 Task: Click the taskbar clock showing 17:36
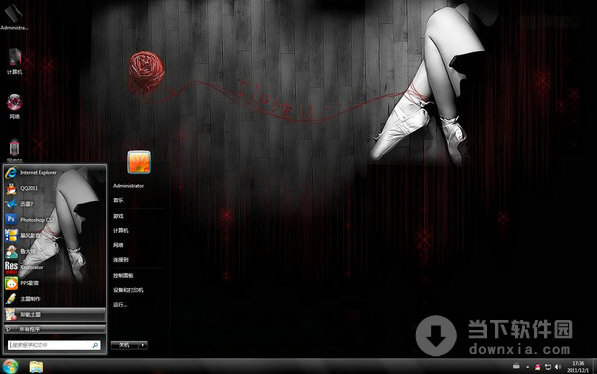[578, 366]
